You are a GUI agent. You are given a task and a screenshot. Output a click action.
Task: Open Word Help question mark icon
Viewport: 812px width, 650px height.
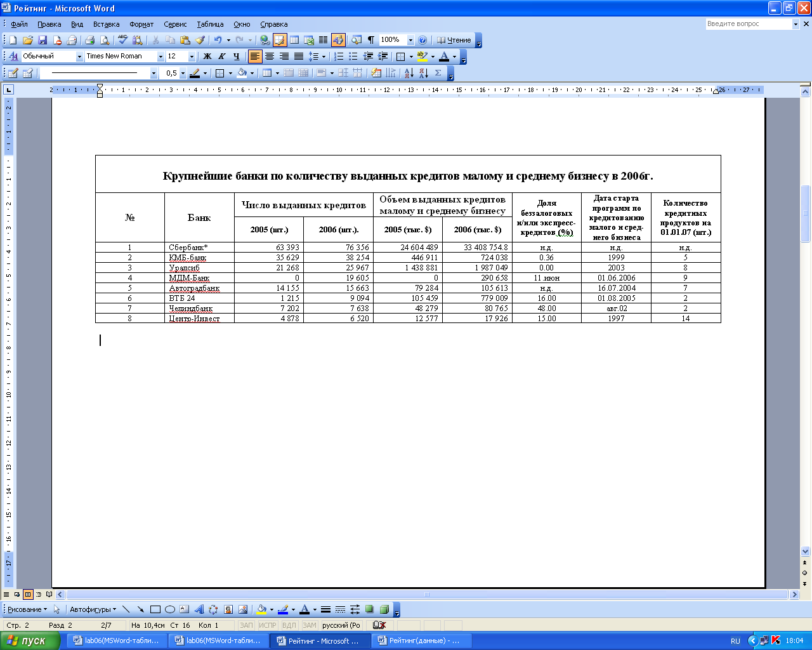pos(422,40)
